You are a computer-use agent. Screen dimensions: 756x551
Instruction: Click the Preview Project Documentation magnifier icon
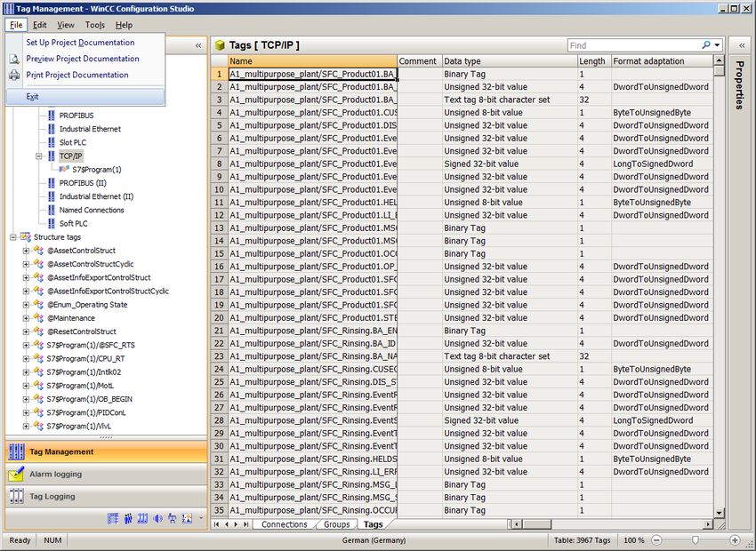[14, 59]
